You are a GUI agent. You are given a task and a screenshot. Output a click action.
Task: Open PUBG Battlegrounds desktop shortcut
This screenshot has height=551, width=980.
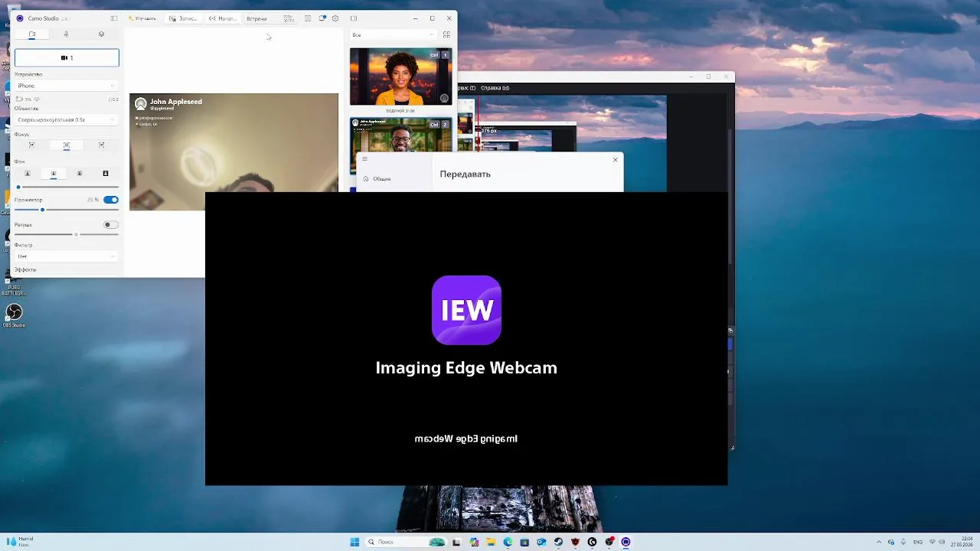tap(14, 288)
